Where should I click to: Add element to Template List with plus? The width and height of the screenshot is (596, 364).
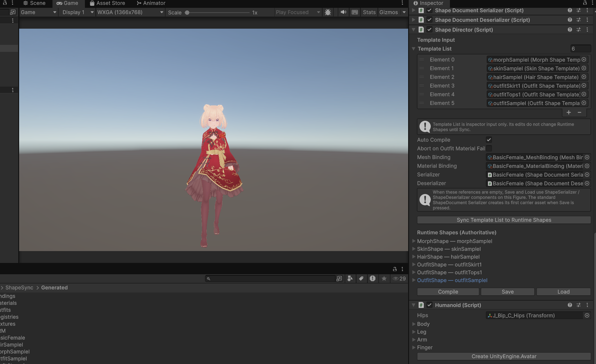click(569, 112)
